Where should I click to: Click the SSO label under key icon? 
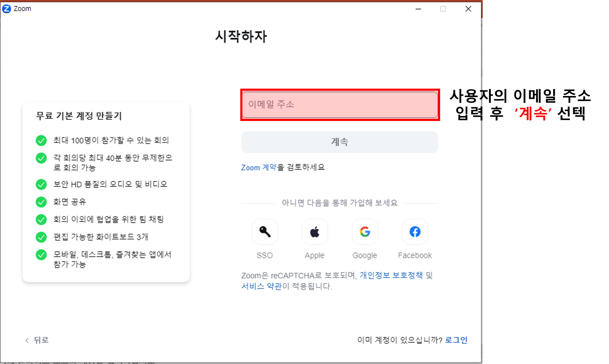point(265,256)
